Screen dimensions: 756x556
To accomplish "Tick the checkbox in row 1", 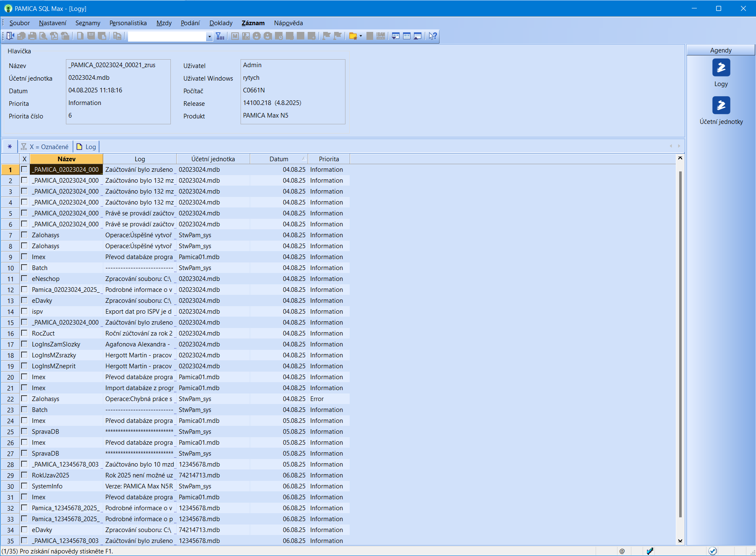I will pyautogui.click(x=24, y=169).
